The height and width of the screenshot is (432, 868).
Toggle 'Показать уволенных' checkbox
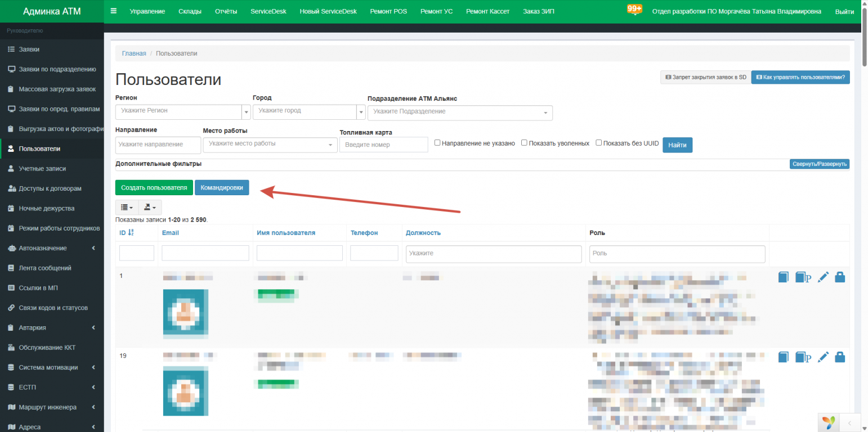[524, 143]
